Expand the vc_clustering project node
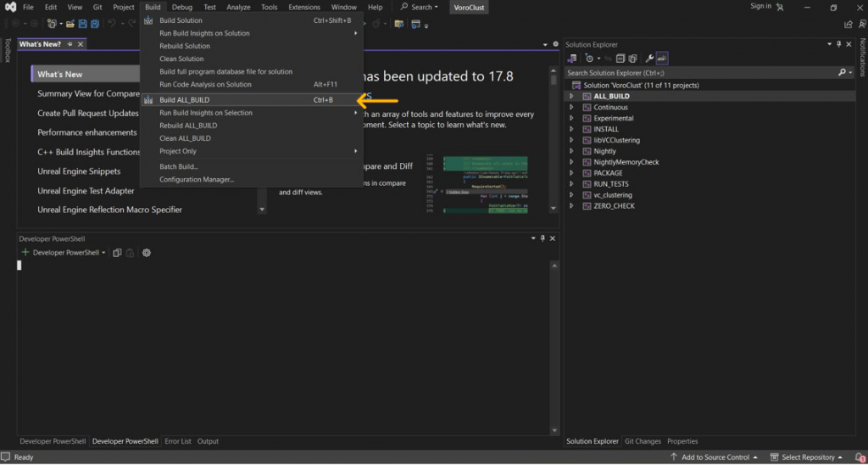Viewport: 868px width, 465px height. click(572, 195)
